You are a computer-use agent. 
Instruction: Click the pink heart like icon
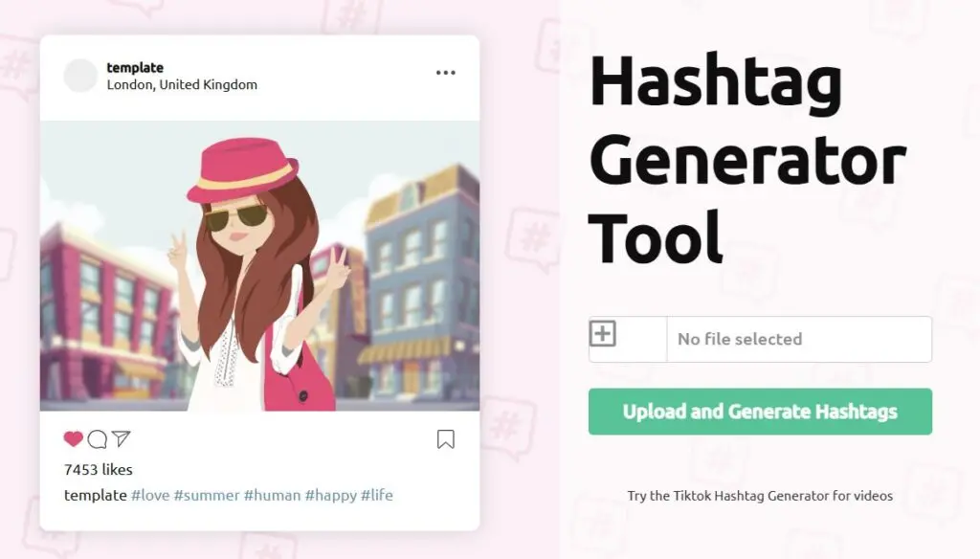pyautogui.click(x=74, y=439)
